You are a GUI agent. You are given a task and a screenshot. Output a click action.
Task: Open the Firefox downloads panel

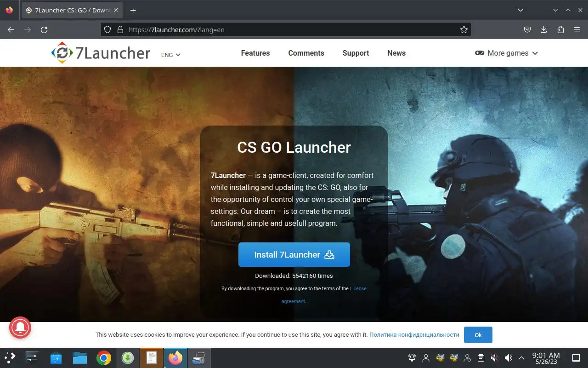(544, 29)
